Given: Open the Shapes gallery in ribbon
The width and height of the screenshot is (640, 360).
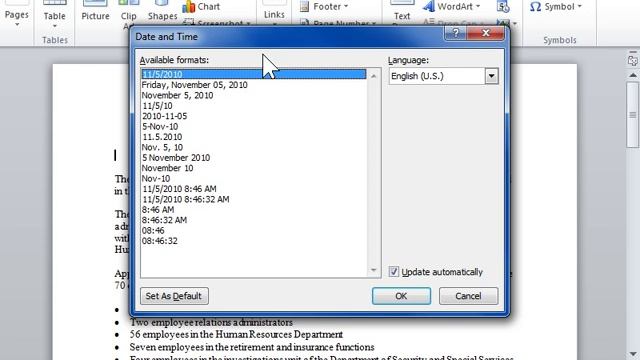Looking at the screenshot, I should [x=162, y=12].
